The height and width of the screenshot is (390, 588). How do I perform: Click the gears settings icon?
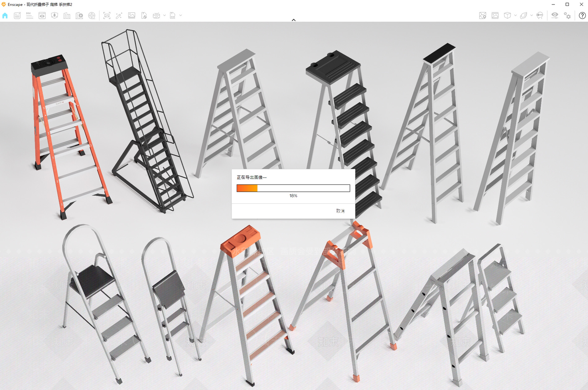(567, 15)
